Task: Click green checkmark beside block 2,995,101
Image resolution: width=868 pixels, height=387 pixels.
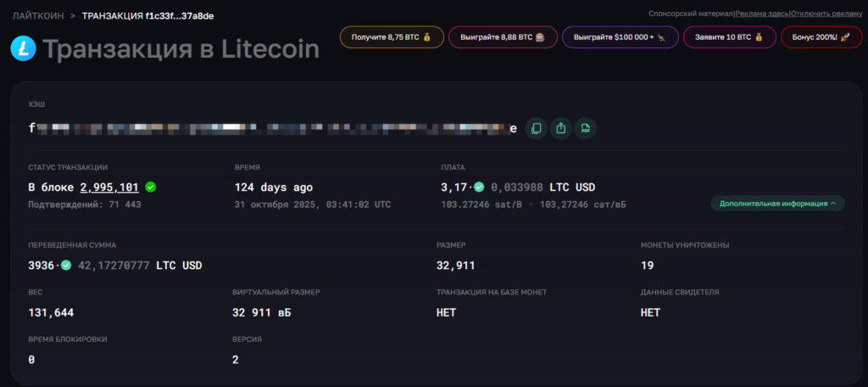Action: click(151, 188)
